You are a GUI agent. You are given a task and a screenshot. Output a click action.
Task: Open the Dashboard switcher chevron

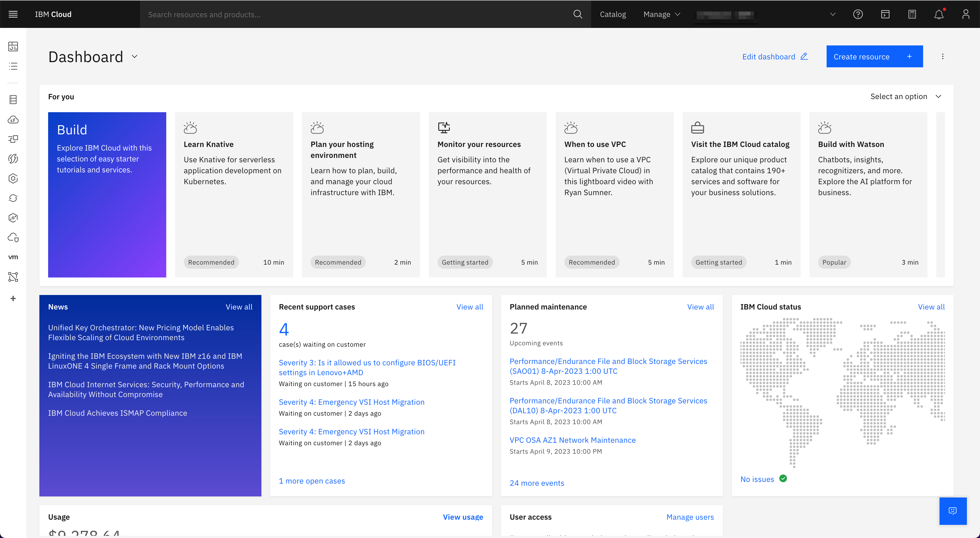pyautogui.click(x=134, y=56)
